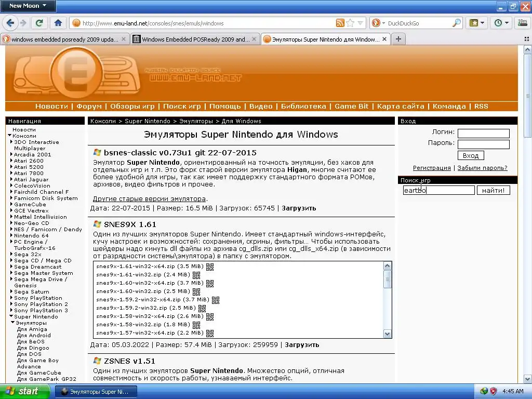Bookmark page with the star icon
Viewport: 532px width, 399px height.
[350, 23]
